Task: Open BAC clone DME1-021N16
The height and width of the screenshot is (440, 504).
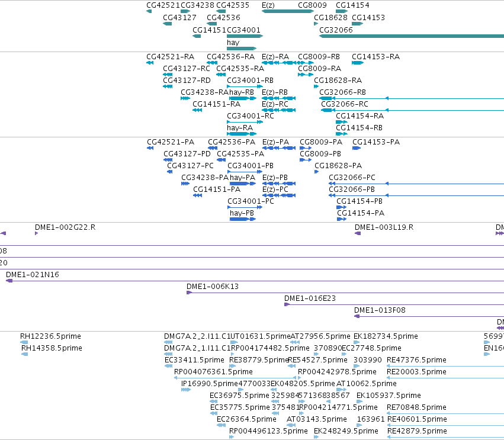Action: pos(33,275)
